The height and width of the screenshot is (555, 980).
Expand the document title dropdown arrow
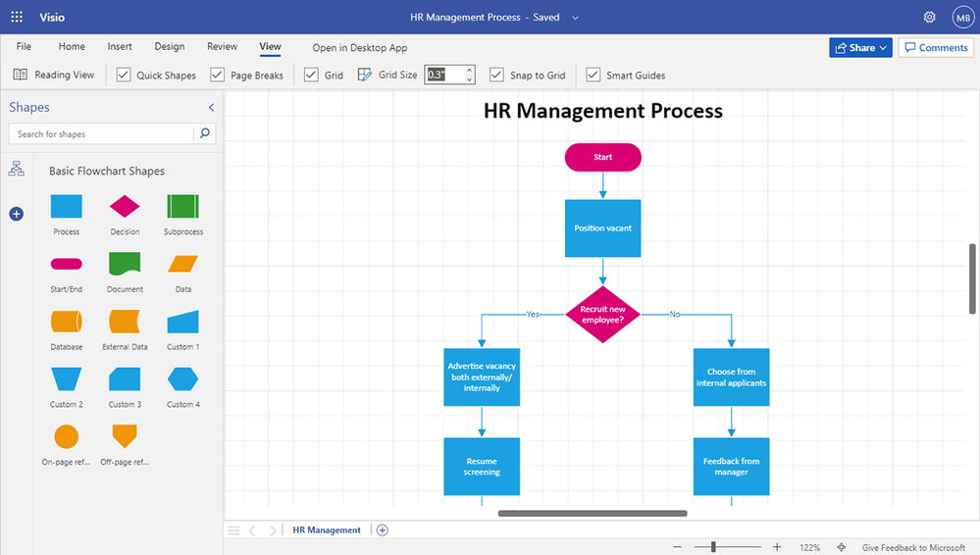pos(575,18)
